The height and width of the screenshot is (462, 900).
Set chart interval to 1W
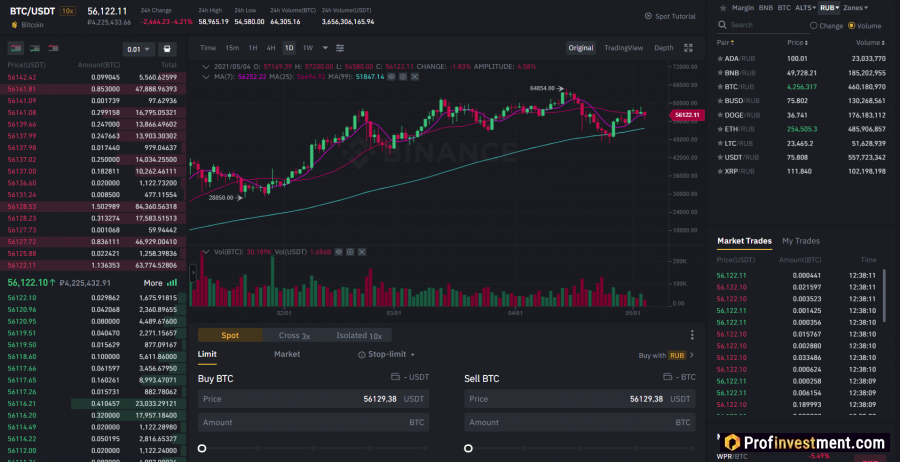pyautogui.click(x=308, y=48)
